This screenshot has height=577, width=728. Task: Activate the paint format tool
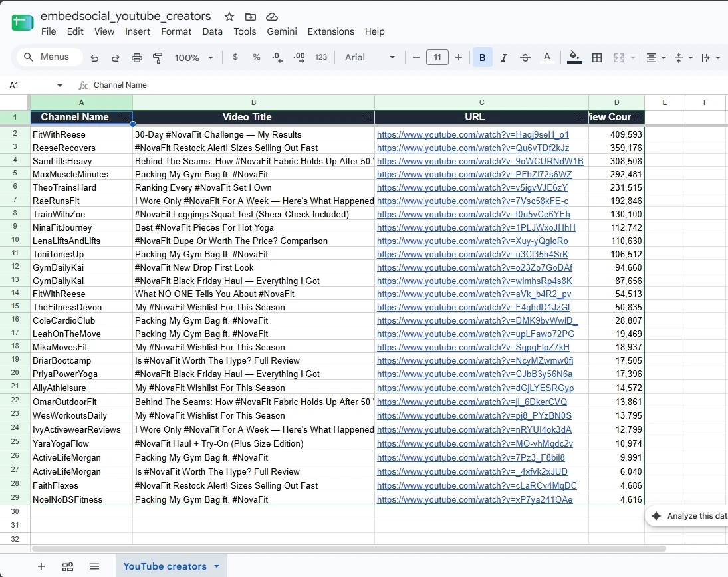(158, 58)
